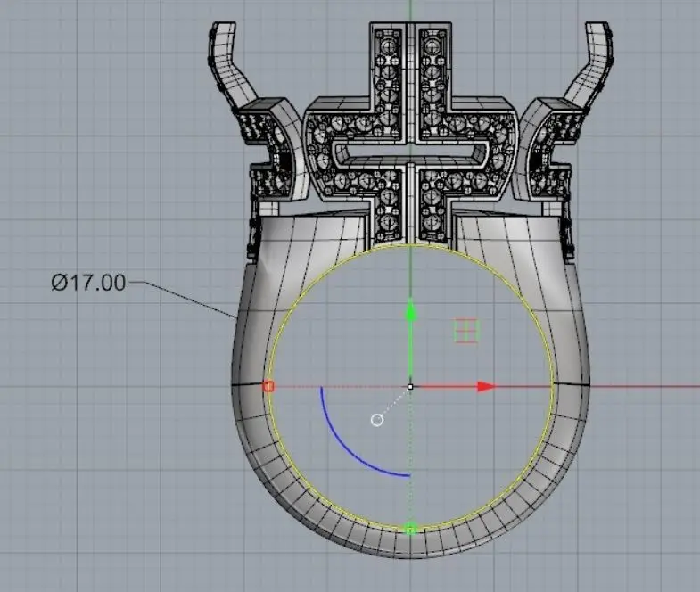Click the red-green planar move handle square
The image size is (700, 592).
pyautogui.click(x=466, y=331)
